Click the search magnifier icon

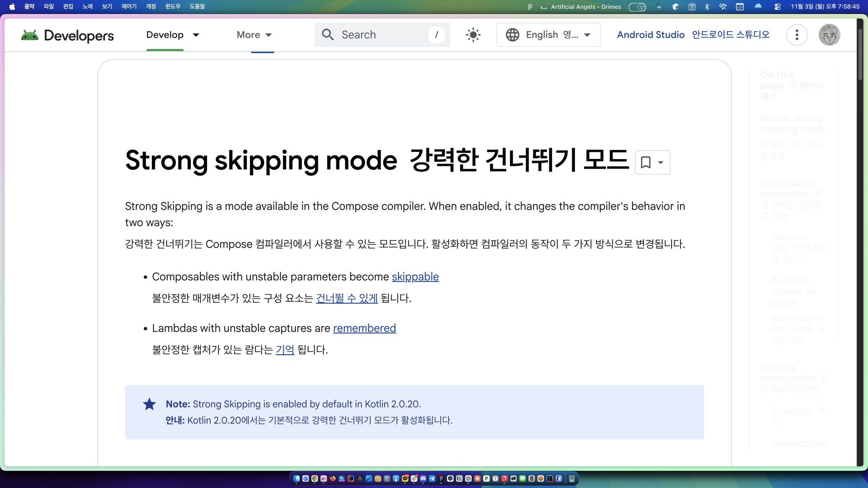328,35
